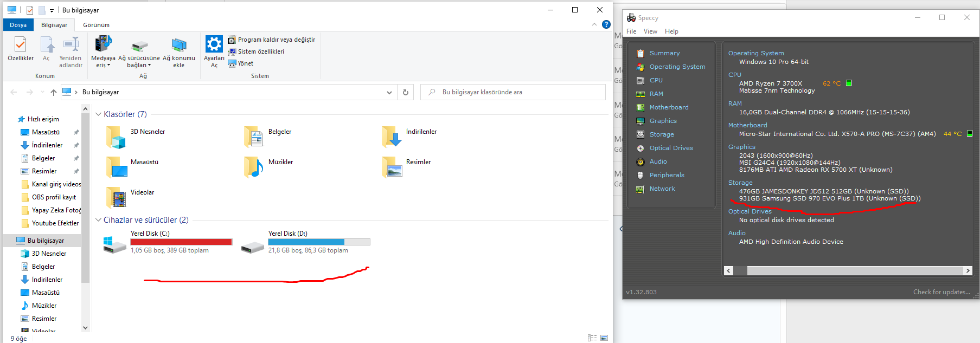Image resolution: width=980 pixels, height=343 pixels.
Task: Select the Yönet ribbon command
Action: [241, 63]
